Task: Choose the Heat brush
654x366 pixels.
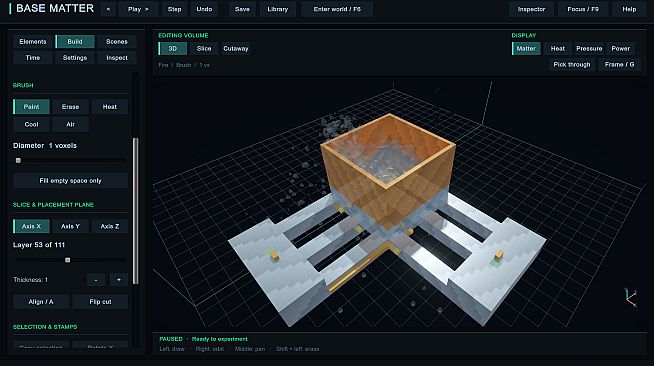Action: (110, 107)
